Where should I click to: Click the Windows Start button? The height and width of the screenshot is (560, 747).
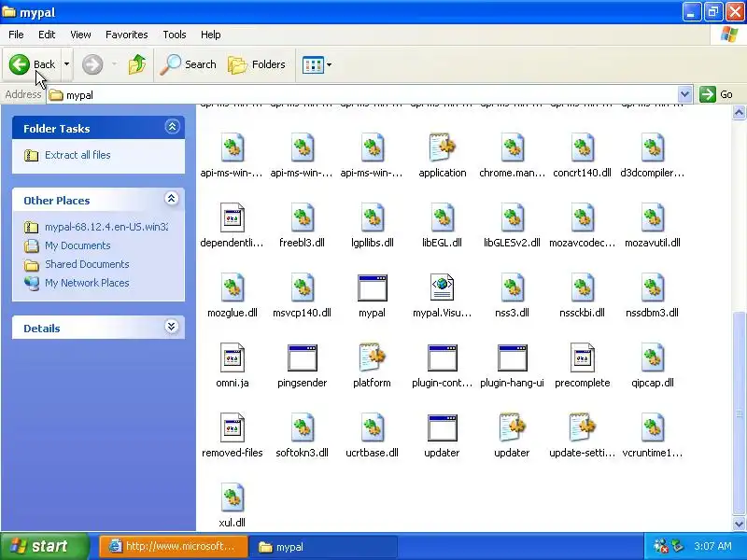coord(44,546)
